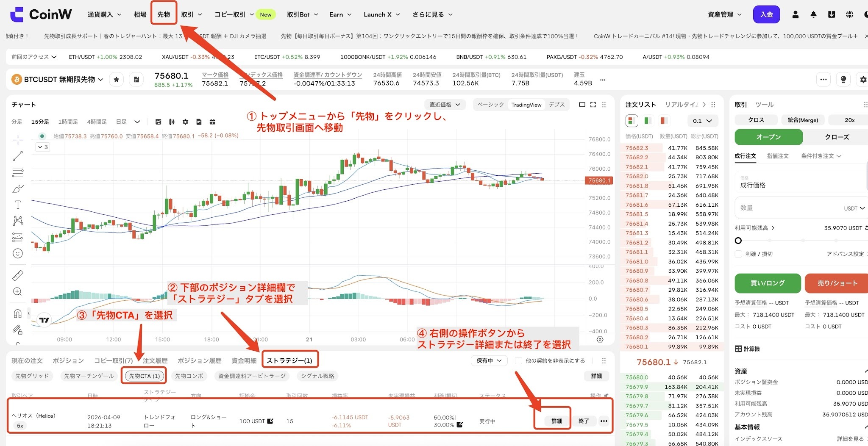
Task: Enable the 利確 / 損切 checkbox
Action: coord(738,254)
